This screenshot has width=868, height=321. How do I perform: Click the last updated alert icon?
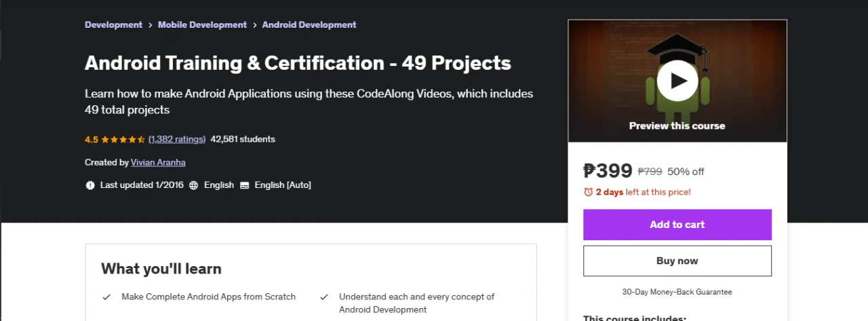[90, 185]
